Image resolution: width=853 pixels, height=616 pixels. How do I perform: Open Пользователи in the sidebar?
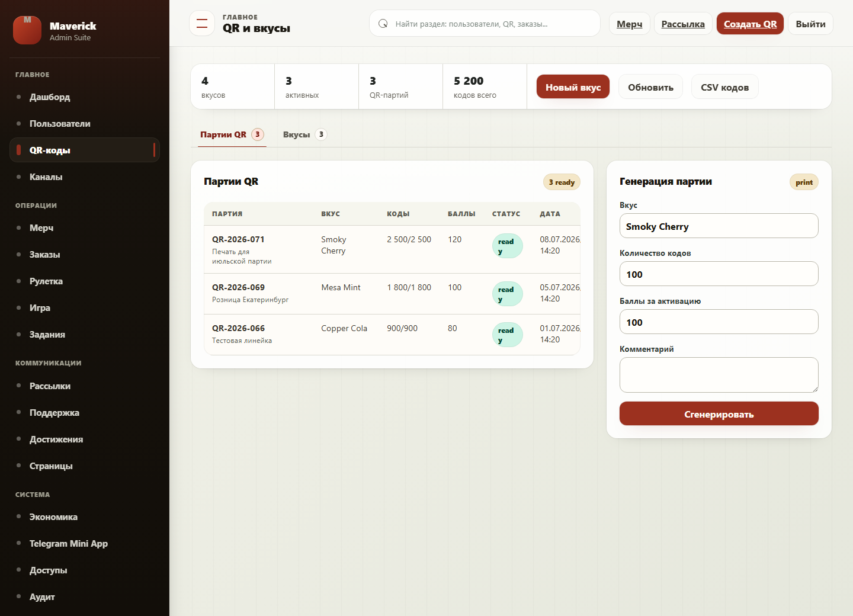coord(85,124)
